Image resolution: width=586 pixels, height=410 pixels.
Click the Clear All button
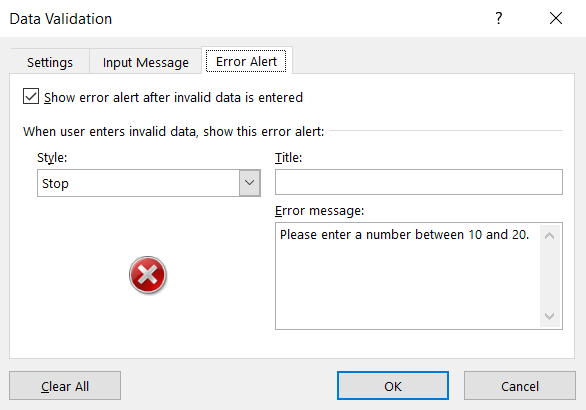pyautogui.click(x=65, y=386)
